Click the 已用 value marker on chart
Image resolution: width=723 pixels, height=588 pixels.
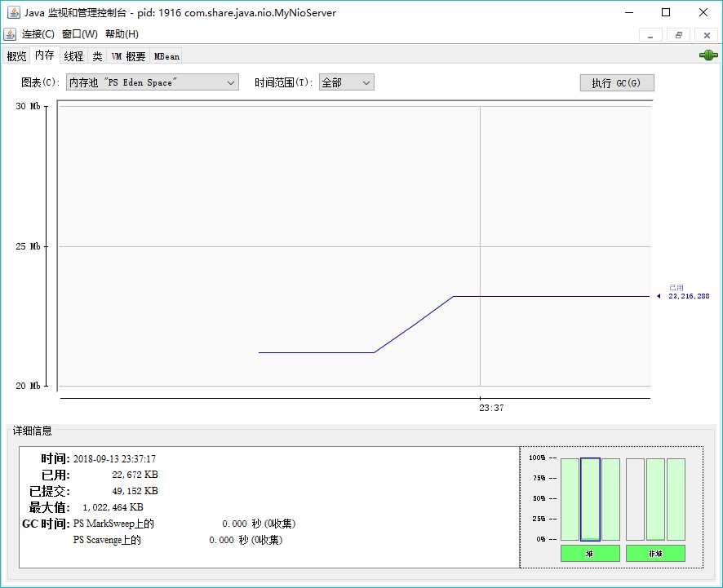coord(684,292)
